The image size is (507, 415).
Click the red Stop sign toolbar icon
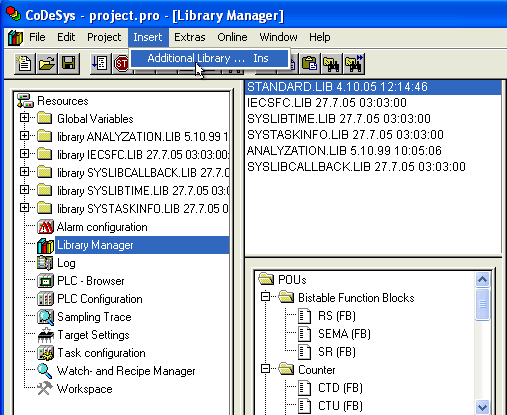tap(121, 63)
